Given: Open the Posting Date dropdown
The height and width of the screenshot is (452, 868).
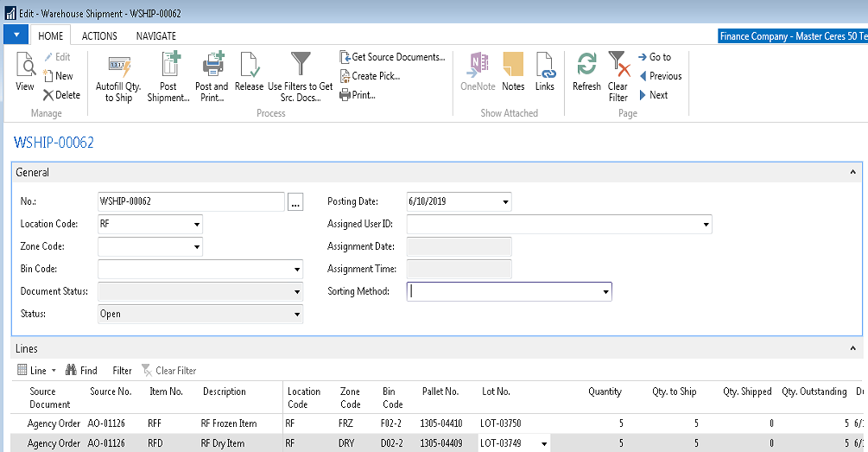Looking at the screenshot, I should pyautogui.click(x=504, y=202).
